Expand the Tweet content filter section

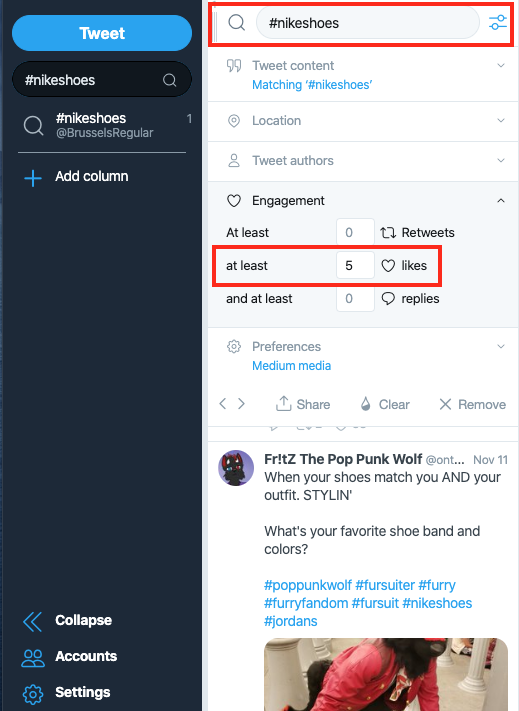pyautogui.click(x=363, y=75)
